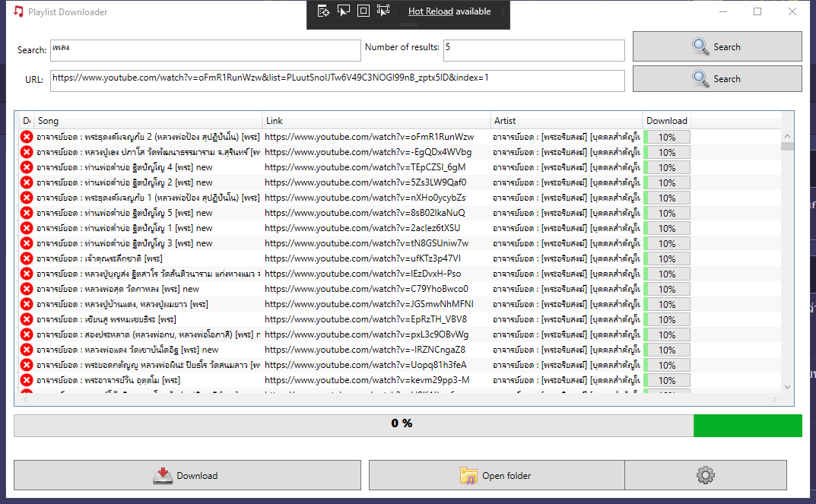Toggle Track Focused Element debug icon
Image resolution: width=816 pixels, height=504 pixels.
(x=383, y=11)
